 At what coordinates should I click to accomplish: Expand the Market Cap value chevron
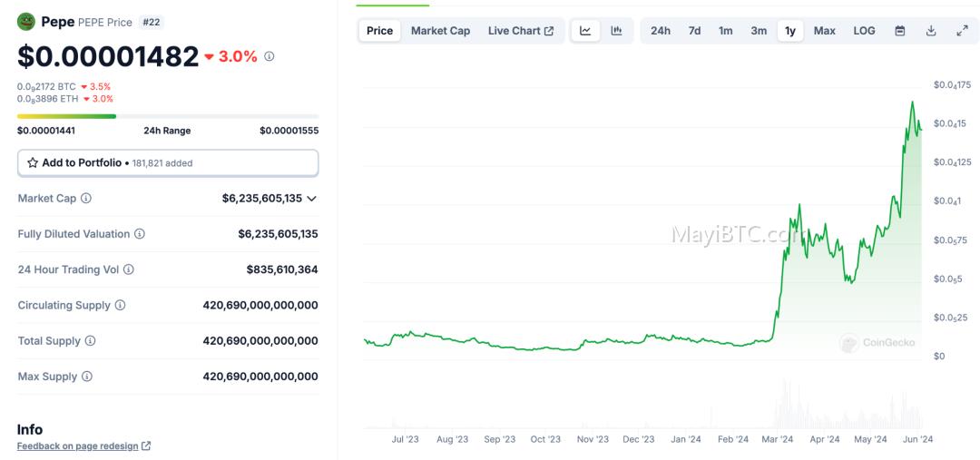coord(311,198)
